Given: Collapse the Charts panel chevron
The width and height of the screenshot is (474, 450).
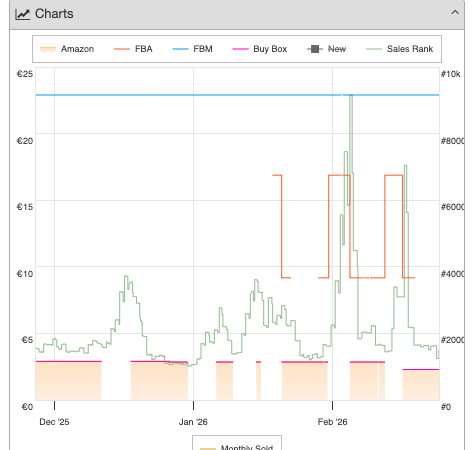Looking at the screenshot, I should (455, 13).
